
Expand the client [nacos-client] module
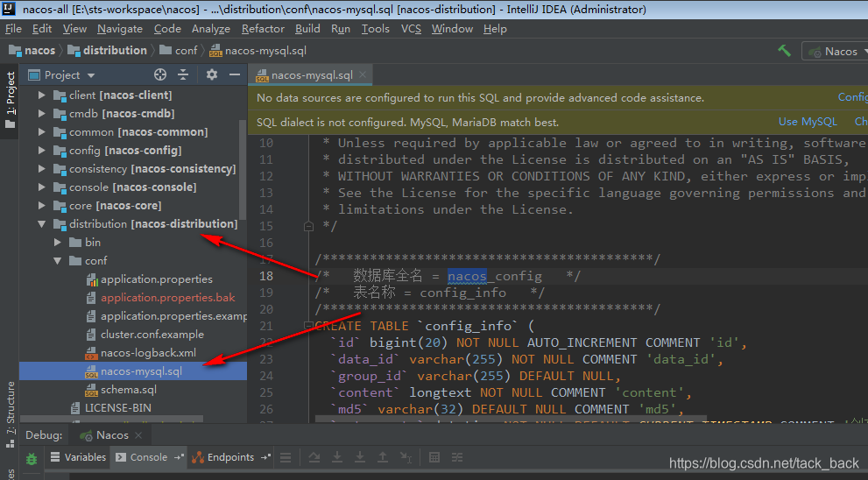(41, 95)
